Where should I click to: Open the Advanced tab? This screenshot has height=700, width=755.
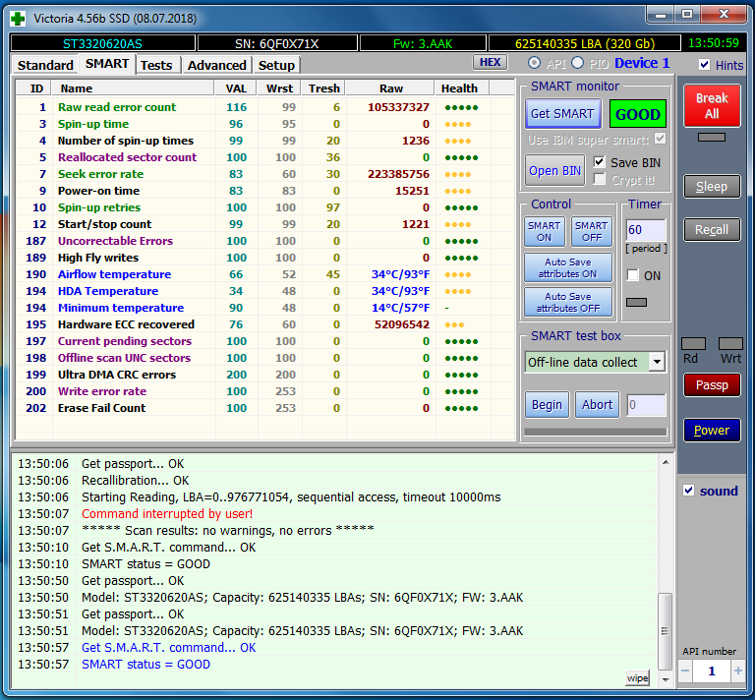[216, 65]
